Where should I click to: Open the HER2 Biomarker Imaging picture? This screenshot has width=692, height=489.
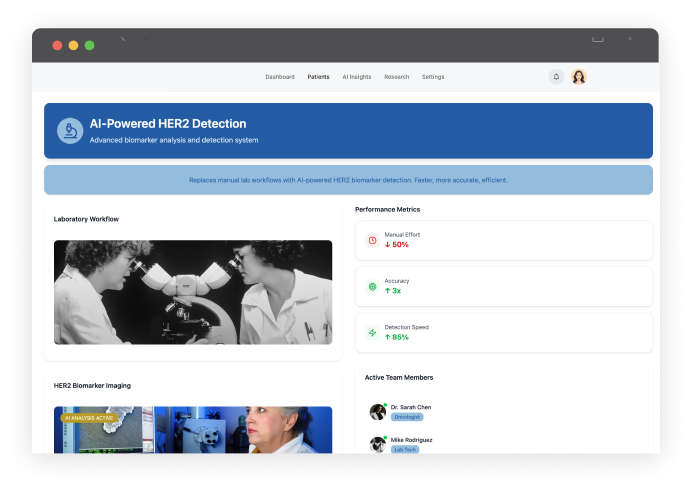tap(193, 430)
